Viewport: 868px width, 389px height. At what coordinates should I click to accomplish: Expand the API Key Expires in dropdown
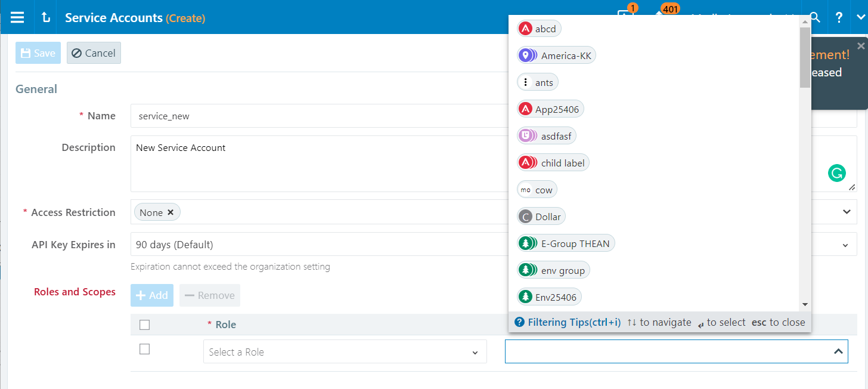pos(844,244)
